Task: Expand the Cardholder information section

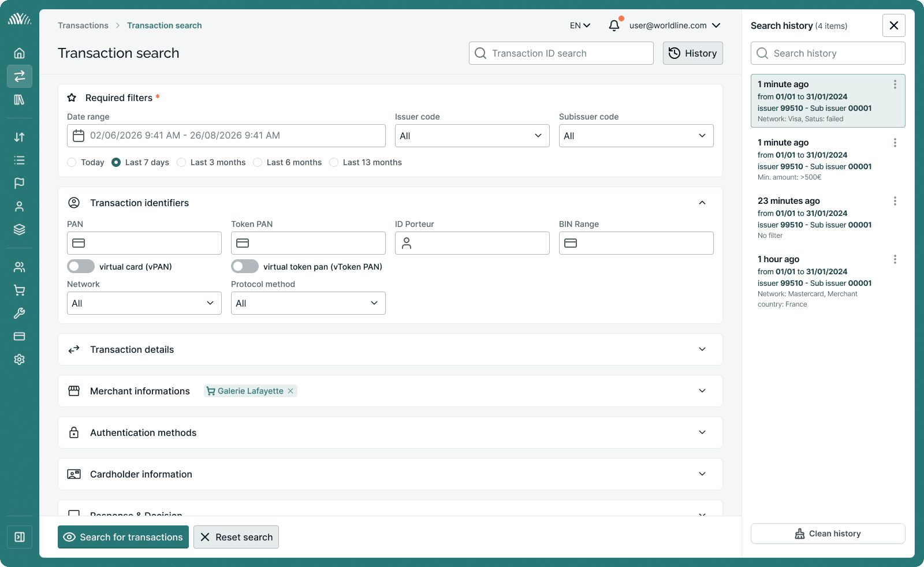Action: [x=702, y=474]
